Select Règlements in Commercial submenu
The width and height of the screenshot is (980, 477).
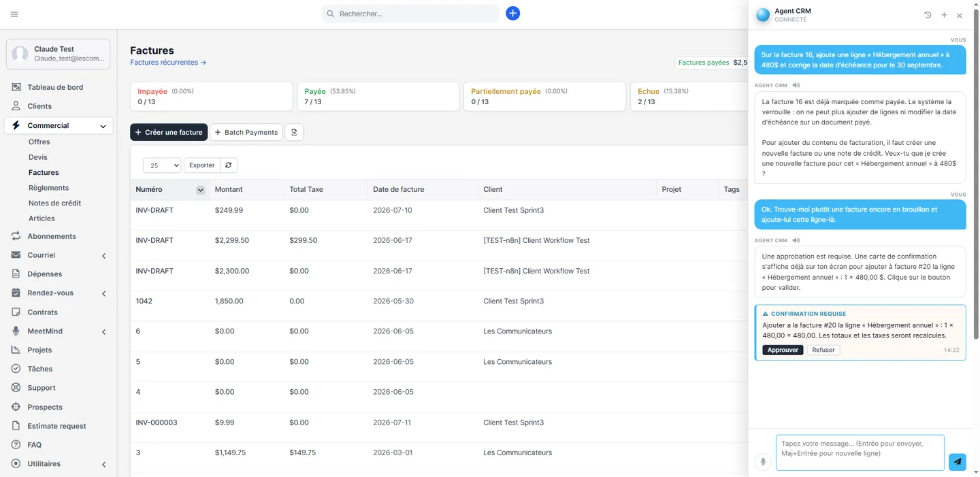49,188
